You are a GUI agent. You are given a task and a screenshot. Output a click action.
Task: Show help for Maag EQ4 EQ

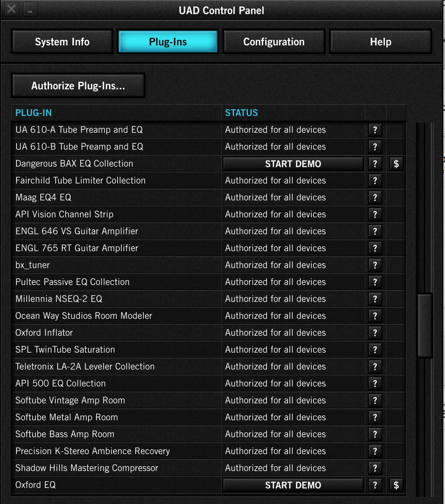coord(375,198)
